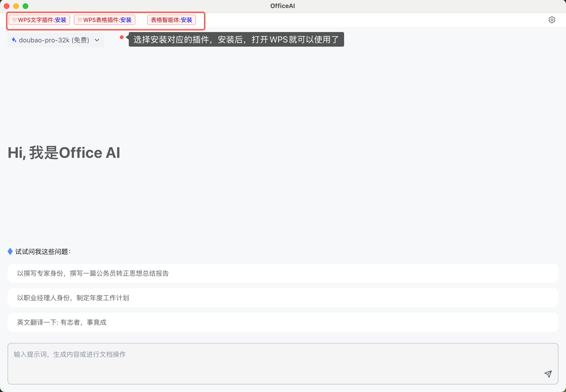The height and width of the screenshot is (392, 566).
Task: Open settings via the gear icon
Action: coord(552,20)
